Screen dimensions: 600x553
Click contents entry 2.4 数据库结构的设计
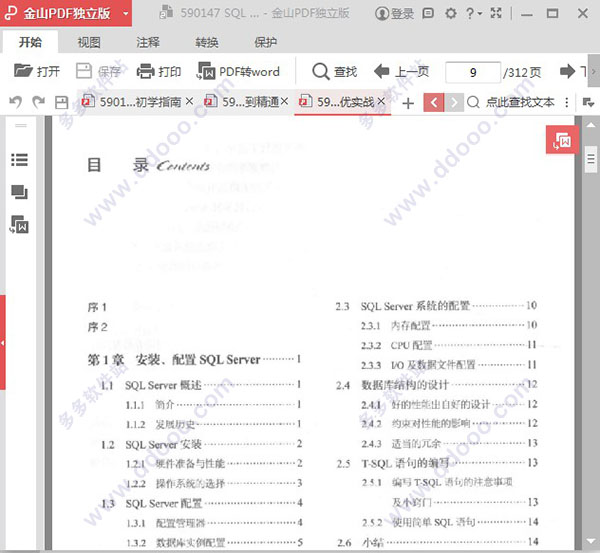coord(437,385)
